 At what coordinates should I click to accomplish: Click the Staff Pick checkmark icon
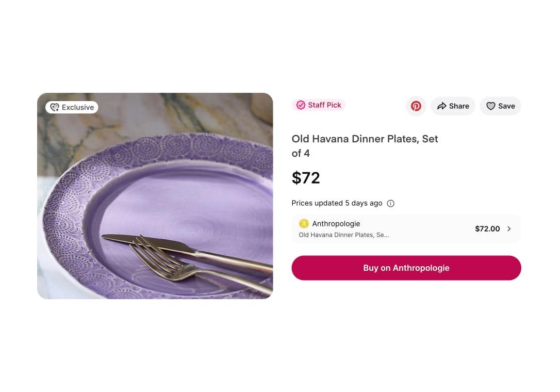(x=301, y=105)
